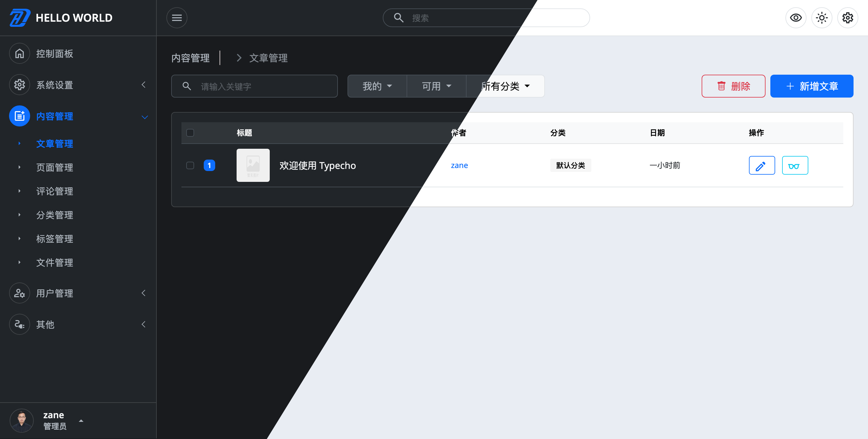This screenshot has height=439, width=868.
Task: Click the 其他 plugin icon in sidebar
Action: click(x=20, y=324)
